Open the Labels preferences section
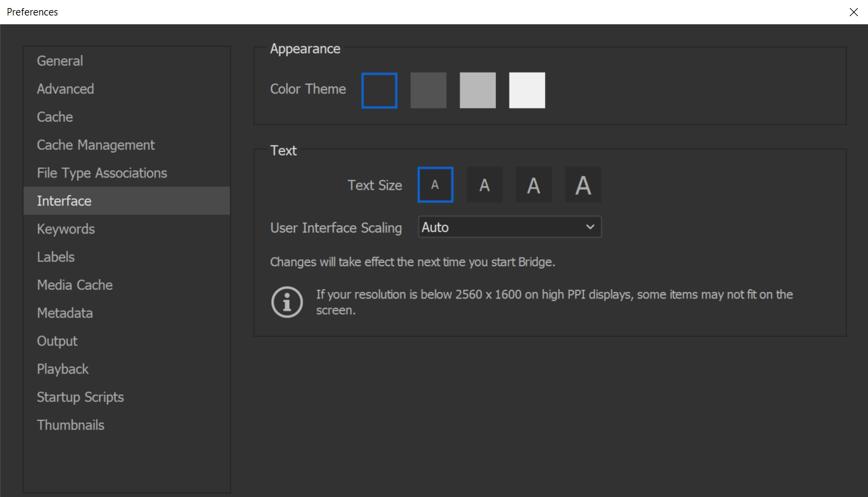The height and width of the screenshot is (497, 868). [56, 257]
